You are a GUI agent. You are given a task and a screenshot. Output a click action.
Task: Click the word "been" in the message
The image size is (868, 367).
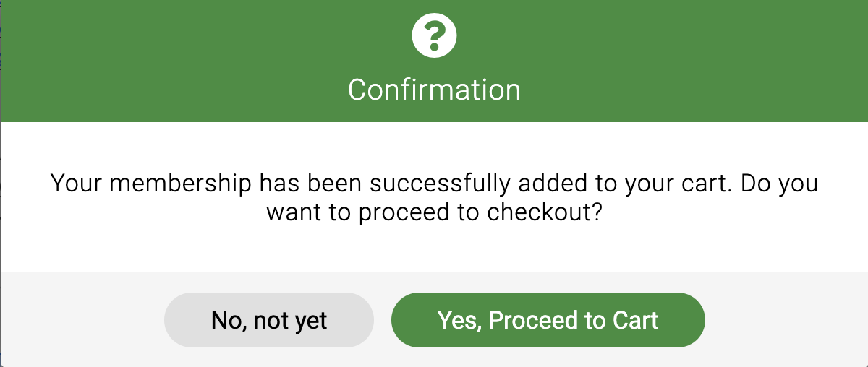point(337,183)
